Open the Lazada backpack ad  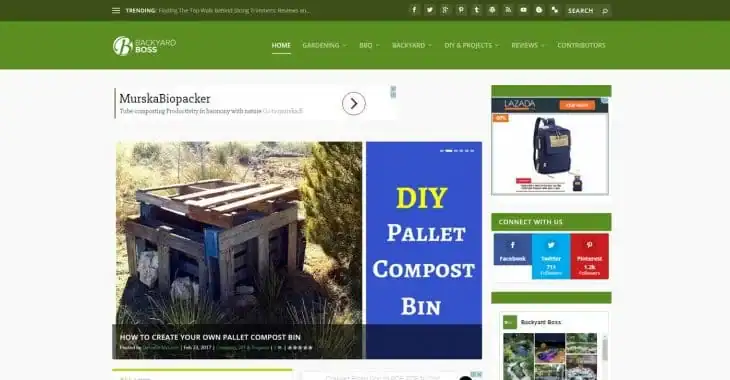(550, 146)
